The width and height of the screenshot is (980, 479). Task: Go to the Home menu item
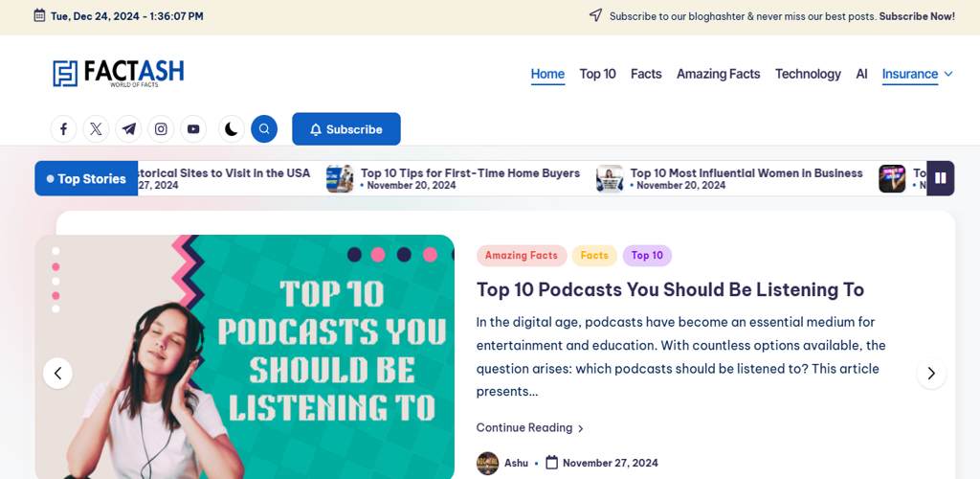(547, 74)
